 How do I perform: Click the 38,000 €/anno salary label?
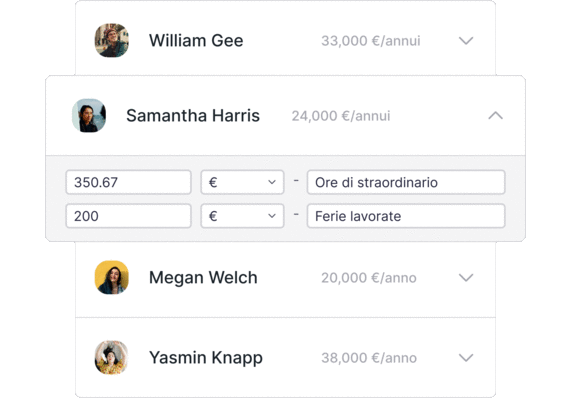point(369,358)
